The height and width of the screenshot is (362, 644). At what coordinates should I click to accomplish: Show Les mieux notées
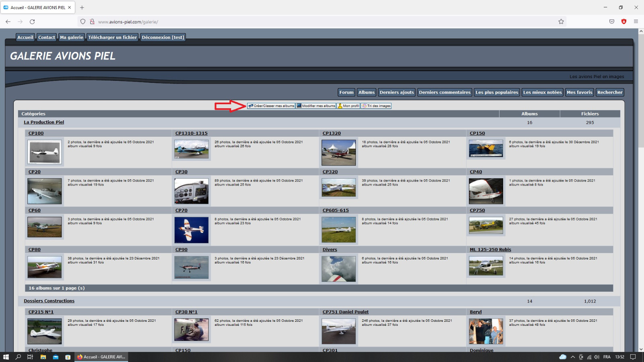point(543,93)
